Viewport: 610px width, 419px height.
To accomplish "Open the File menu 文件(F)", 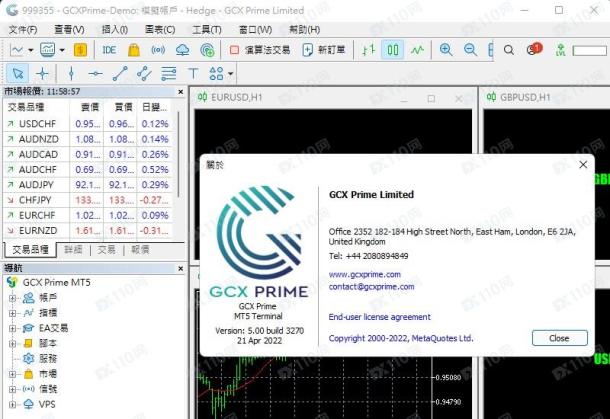I will click(23, 30).
